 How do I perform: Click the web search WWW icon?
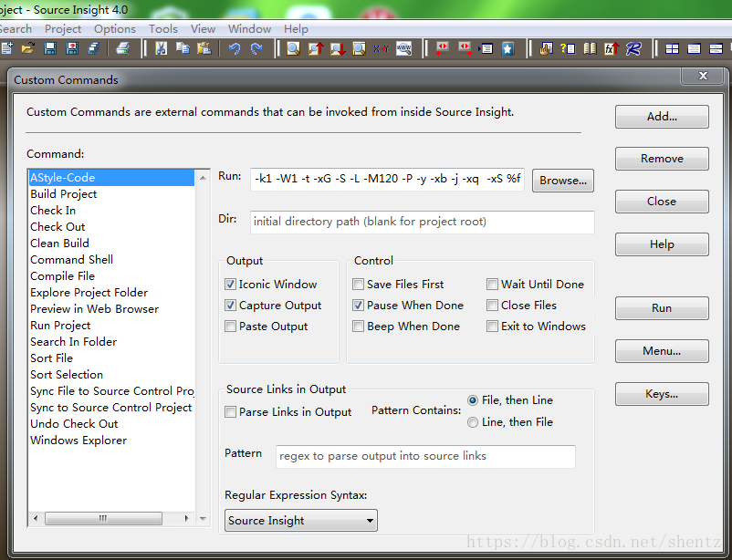403,48
